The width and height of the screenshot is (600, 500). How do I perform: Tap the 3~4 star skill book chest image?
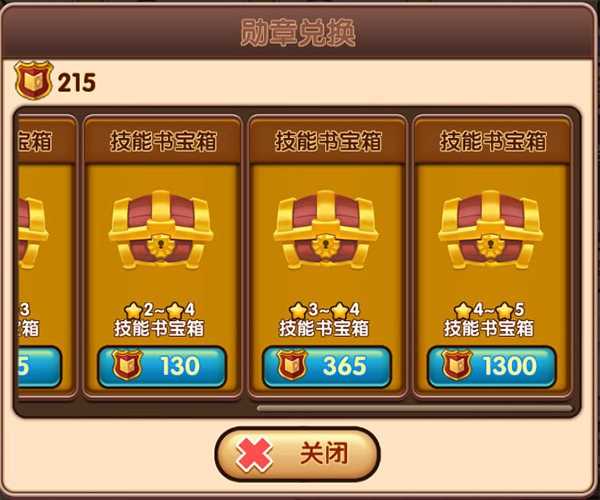click(x=326, y=230)
